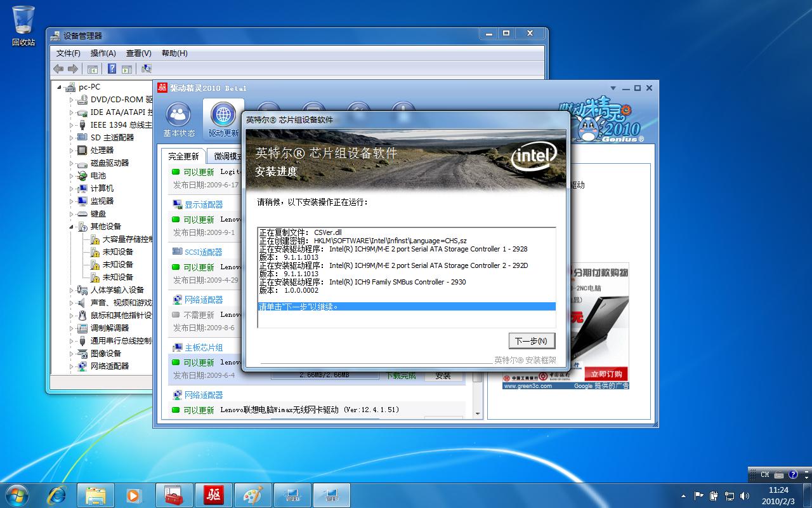The height and width of the screenshot is (508, 812).
Task: Show hidden tray icons arrow
Action: click(683, 495)
